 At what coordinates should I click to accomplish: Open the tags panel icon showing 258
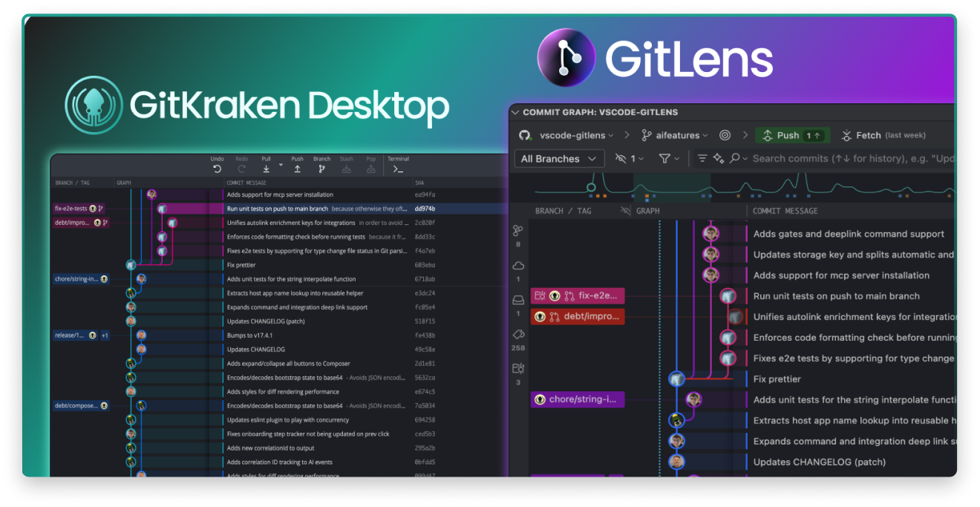[518, 334]
